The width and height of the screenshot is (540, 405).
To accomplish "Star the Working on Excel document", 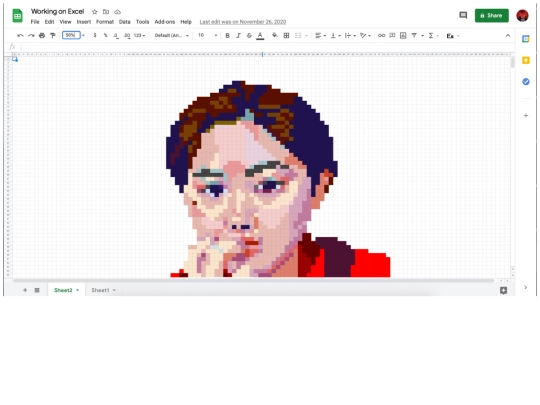I will coord(95,12).
